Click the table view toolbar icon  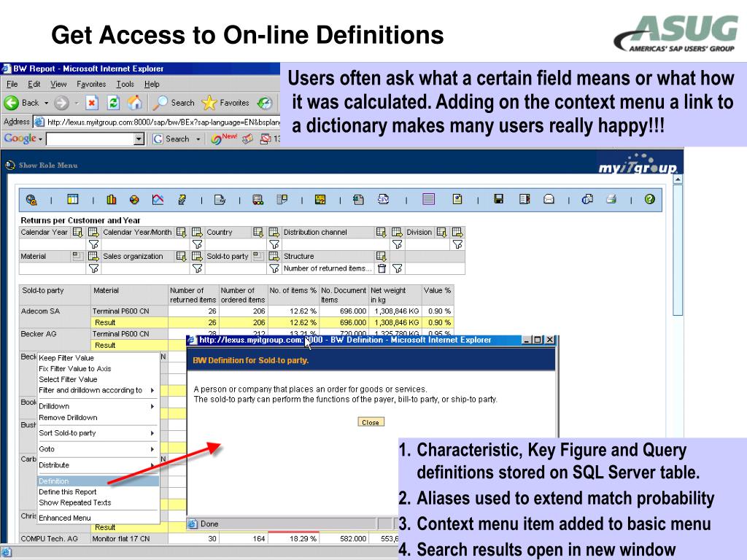coord(73,199)
